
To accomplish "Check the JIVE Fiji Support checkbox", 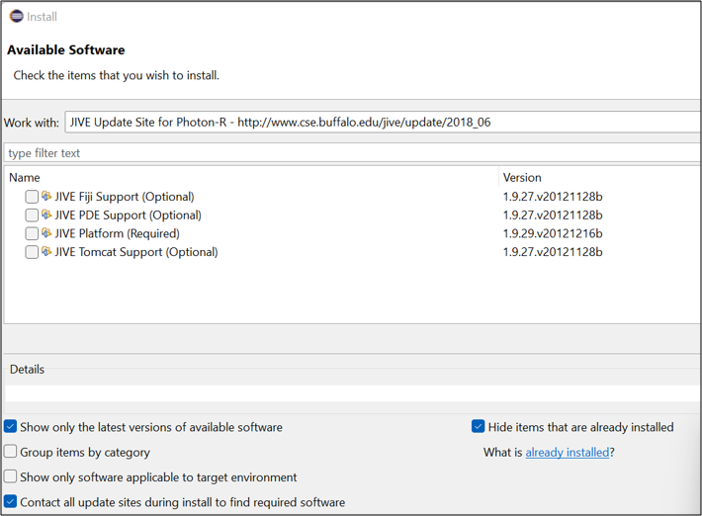I will click(32, 197).
